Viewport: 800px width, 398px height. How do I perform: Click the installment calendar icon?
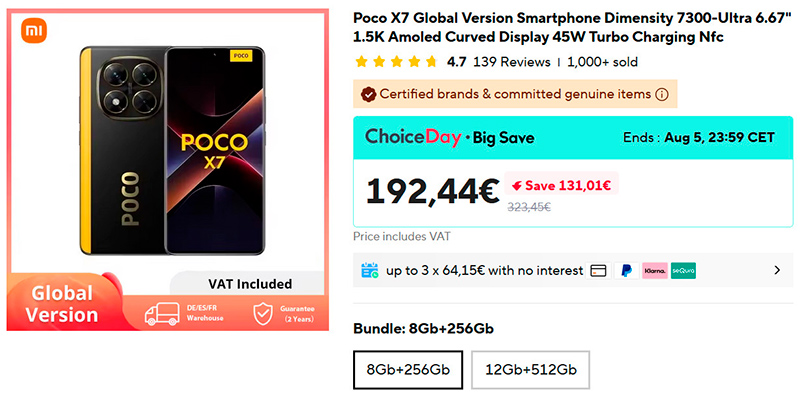coord(370,270)
